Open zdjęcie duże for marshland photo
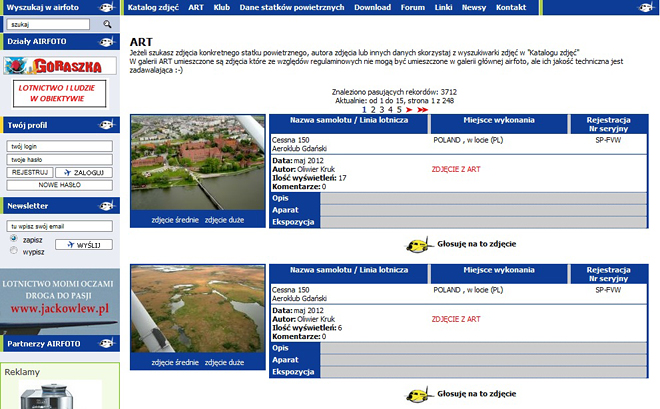 tap(224, 362)
